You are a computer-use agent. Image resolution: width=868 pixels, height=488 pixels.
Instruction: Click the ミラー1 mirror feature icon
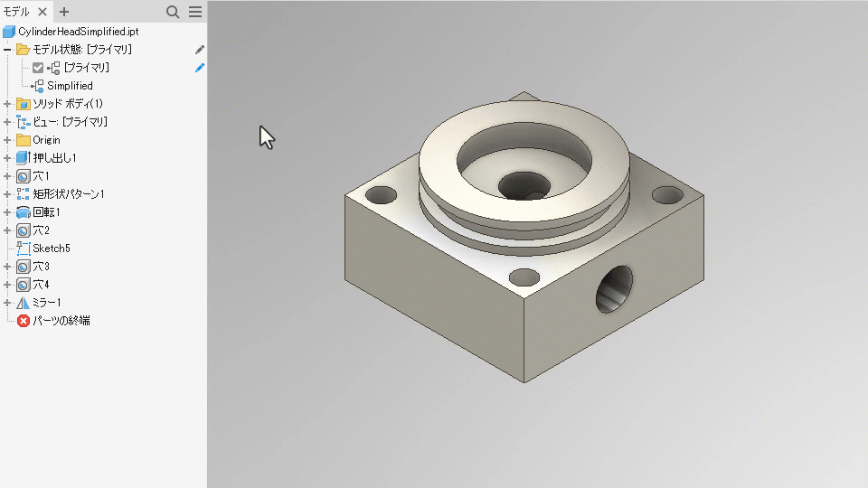[x=23, y=303]
